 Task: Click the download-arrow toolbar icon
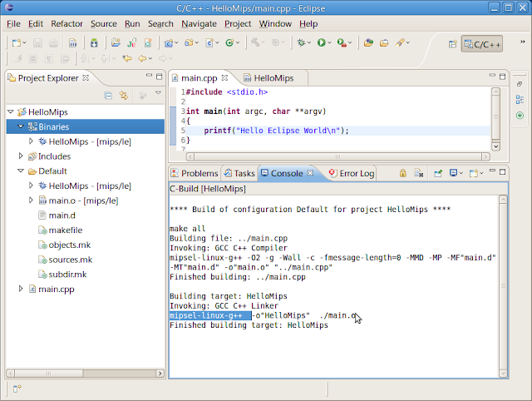point(94,42)
